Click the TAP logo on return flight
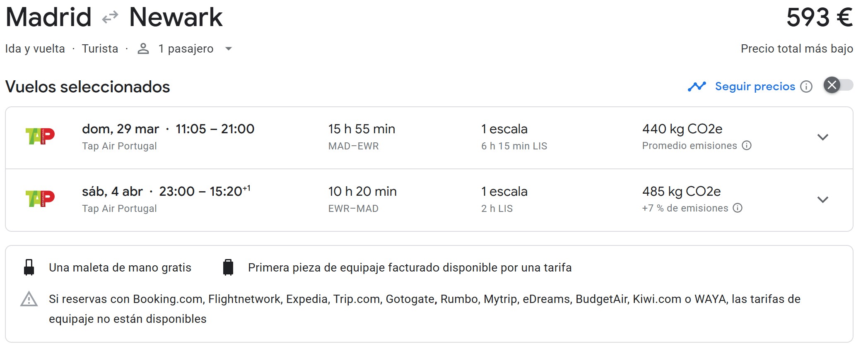 [x=40, y=199]
